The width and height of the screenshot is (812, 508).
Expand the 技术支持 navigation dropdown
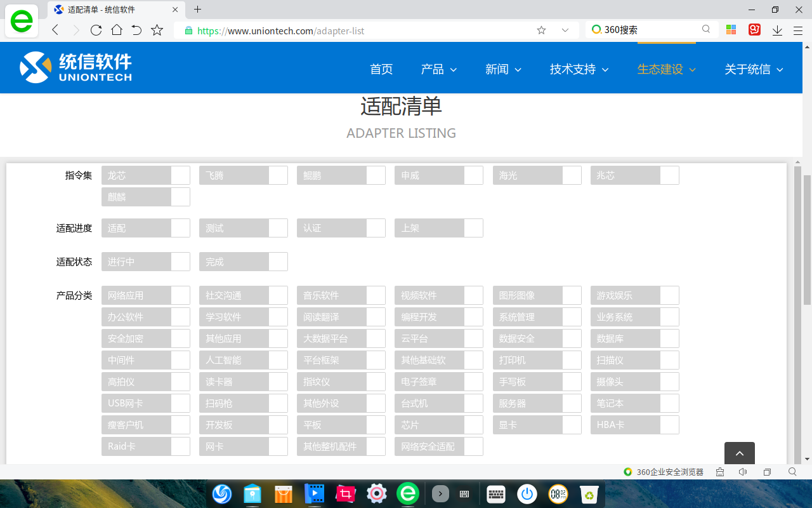click(x=579, y=69)
